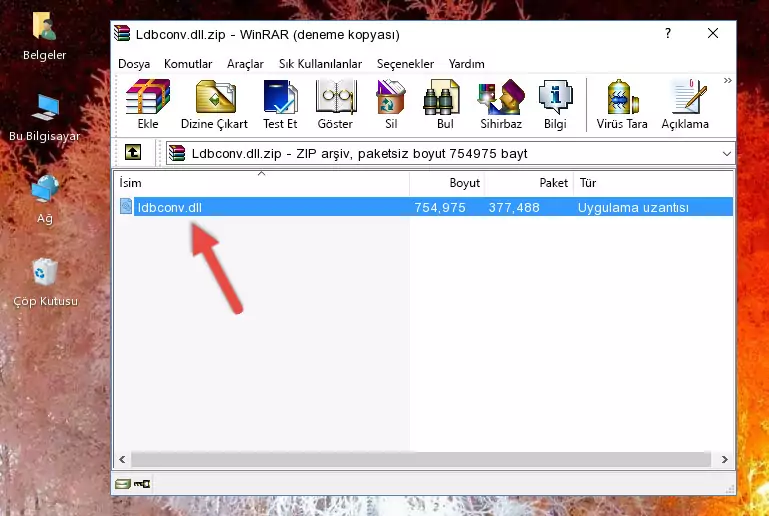
Task: Close the WinRAR window
Action: click(x=713, y=33)
